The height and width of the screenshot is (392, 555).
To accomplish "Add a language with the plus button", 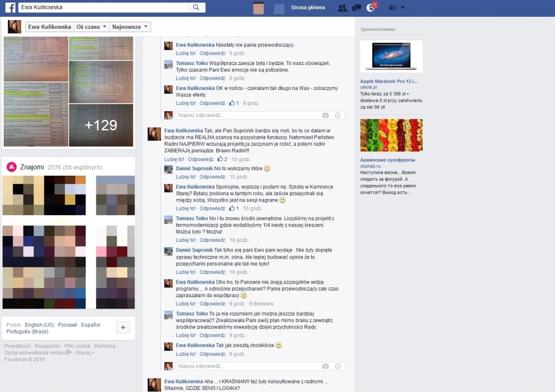I will tap(123, 327).
